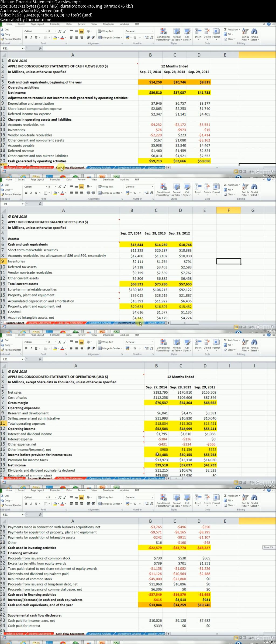Open the Formulas tab in the Balance Sheet frame
Image resolution: width=276 pixels, height=644 pixels.
tap(55, 179)
